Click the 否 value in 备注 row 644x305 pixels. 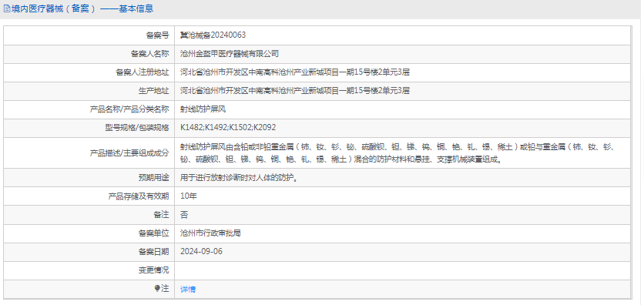[184, 215]
